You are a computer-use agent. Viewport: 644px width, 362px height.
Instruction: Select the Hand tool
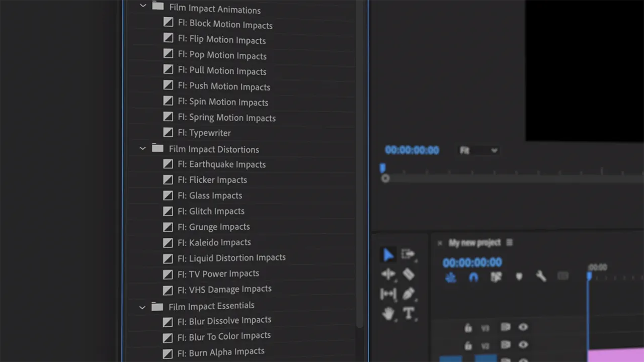point(388,314)
